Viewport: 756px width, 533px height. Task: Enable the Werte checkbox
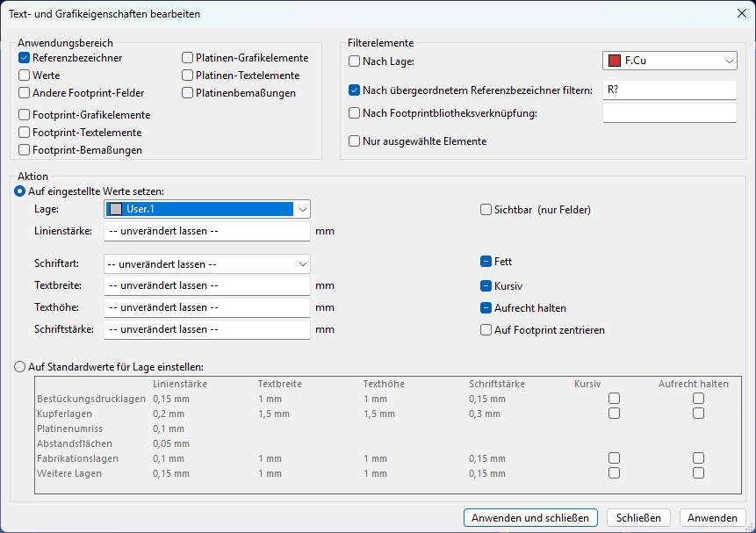[x=24, y=76]
